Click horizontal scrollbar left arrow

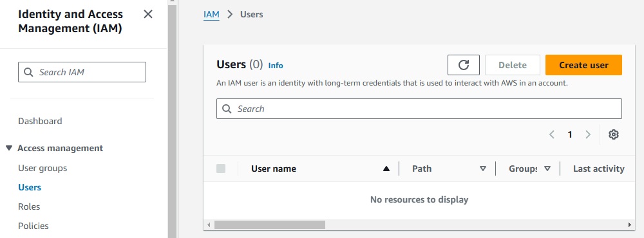(209, 225)
